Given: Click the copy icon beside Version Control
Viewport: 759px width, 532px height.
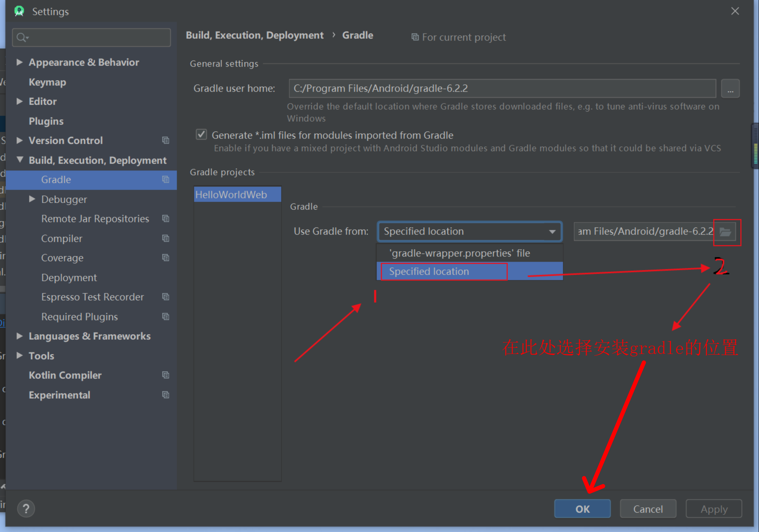Looking at the screenshot, I should (x=166, y=140).
